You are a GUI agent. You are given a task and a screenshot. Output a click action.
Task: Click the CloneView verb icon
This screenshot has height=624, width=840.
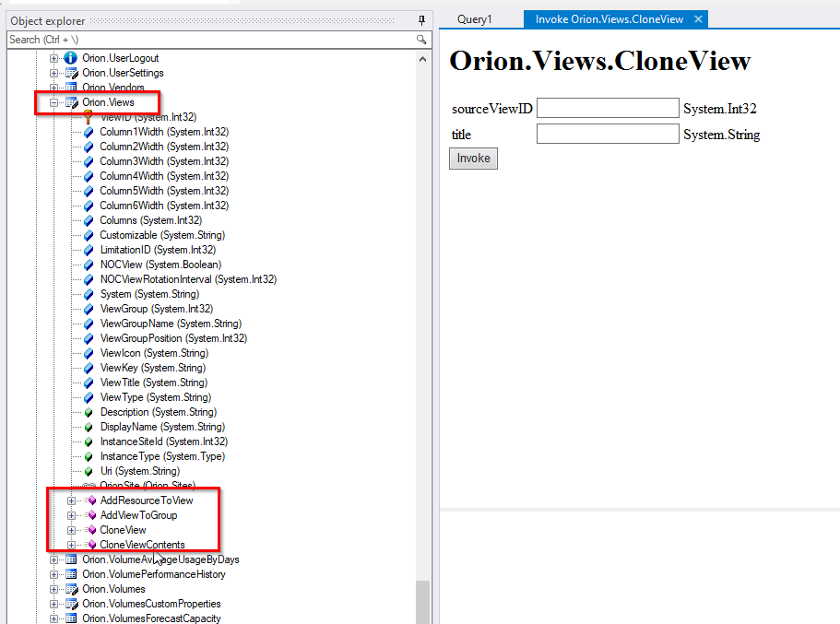point(90,530)
